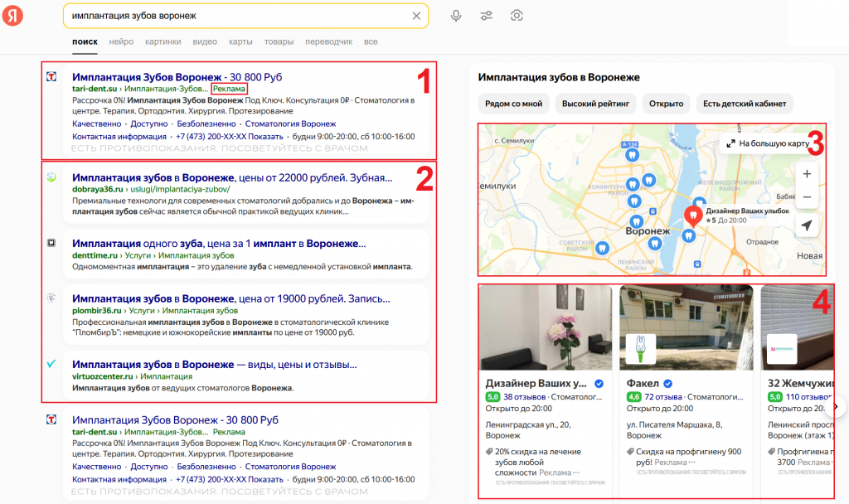Zoom in the map with plus
The width and height of the screenshot is (849, 504).
[x=807, y=174]
